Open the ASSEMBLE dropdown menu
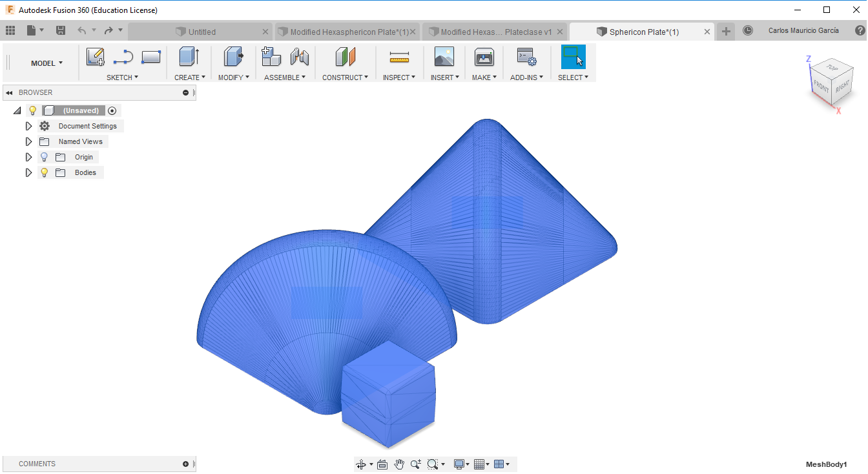Screen dimensions: 868x474 pyautogui.click(x=285, y=77)
